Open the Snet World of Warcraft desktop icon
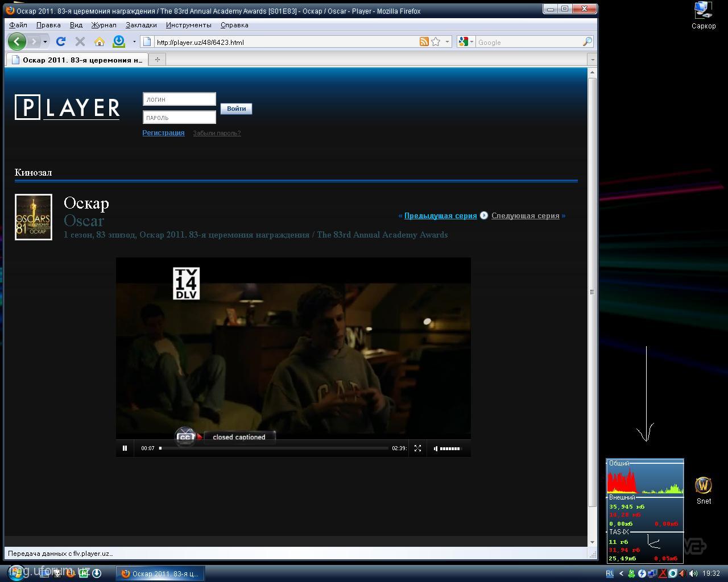The height and width of the screenshot is (582, 728). pyautogui.click(x=704, y=490)
